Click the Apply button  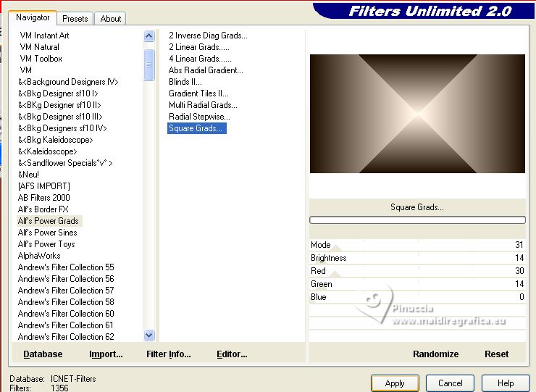(395, 383)
